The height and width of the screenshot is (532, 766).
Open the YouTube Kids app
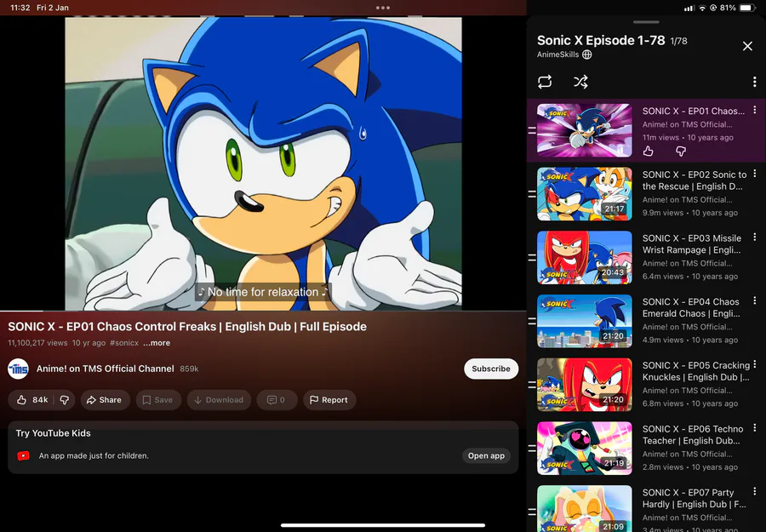[x=486, y=455]
